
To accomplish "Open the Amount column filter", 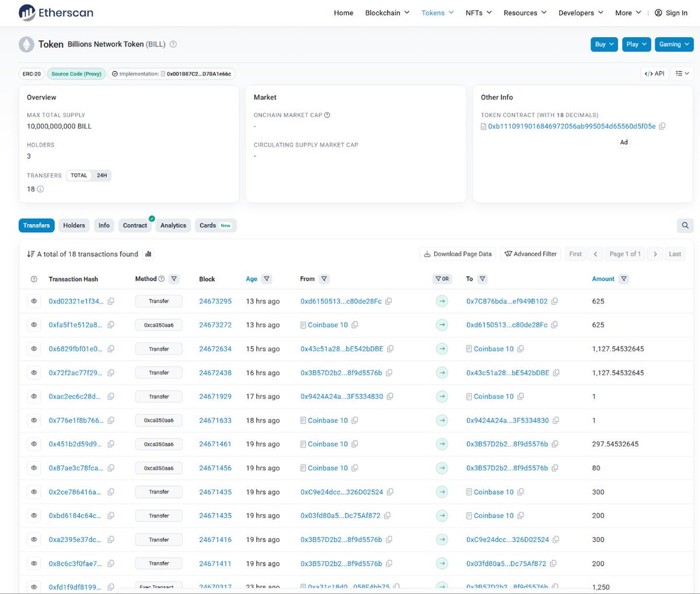I will tap(624, 279).
